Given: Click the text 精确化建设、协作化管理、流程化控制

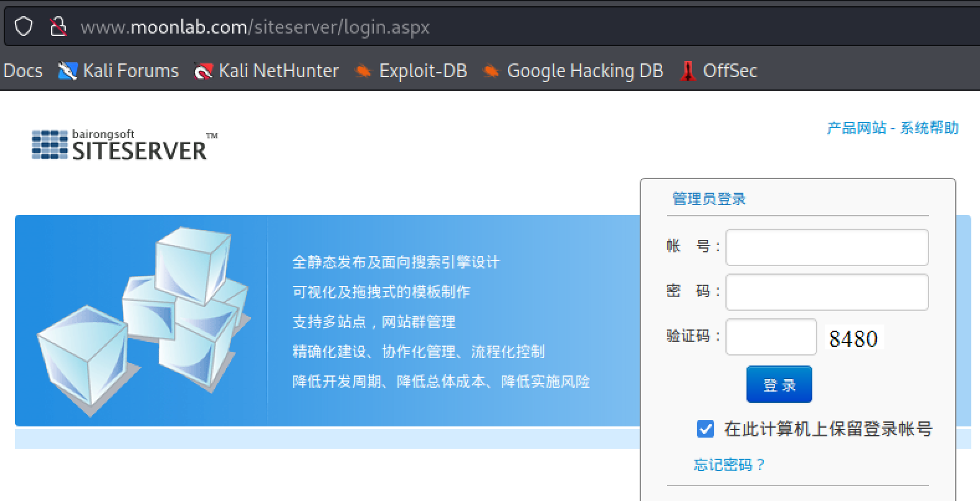Looking at the screenshot, I should coord(419,352).
